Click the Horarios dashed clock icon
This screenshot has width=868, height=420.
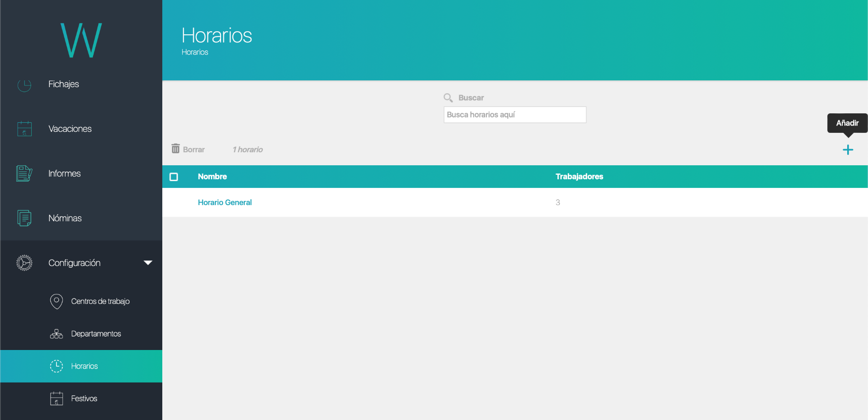(57, 366)
